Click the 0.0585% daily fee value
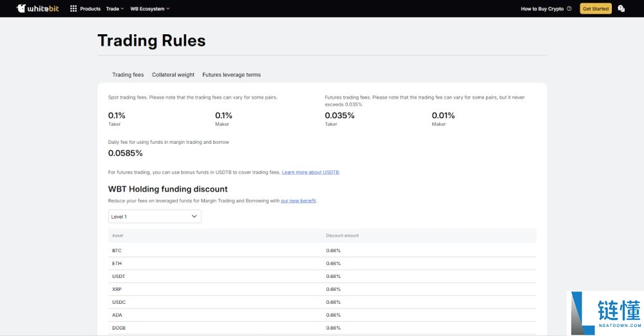 [x=126, y=153]
